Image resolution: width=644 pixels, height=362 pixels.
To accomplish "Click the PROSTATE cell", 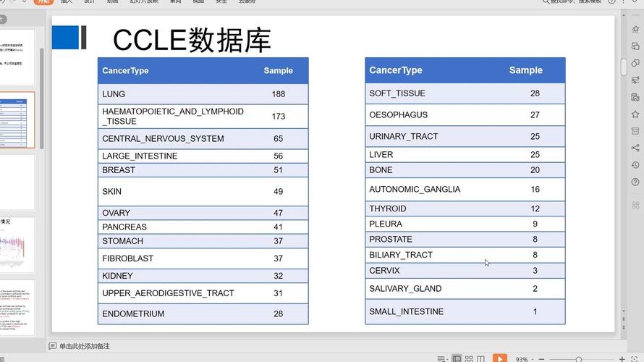I will point(391,239).
